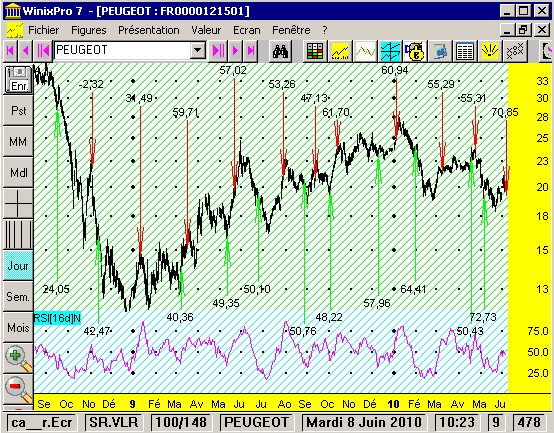Switch to Mois monthly period
This screenshot has height=433, width=554.
pyautogui.click(x=18, y=327)
